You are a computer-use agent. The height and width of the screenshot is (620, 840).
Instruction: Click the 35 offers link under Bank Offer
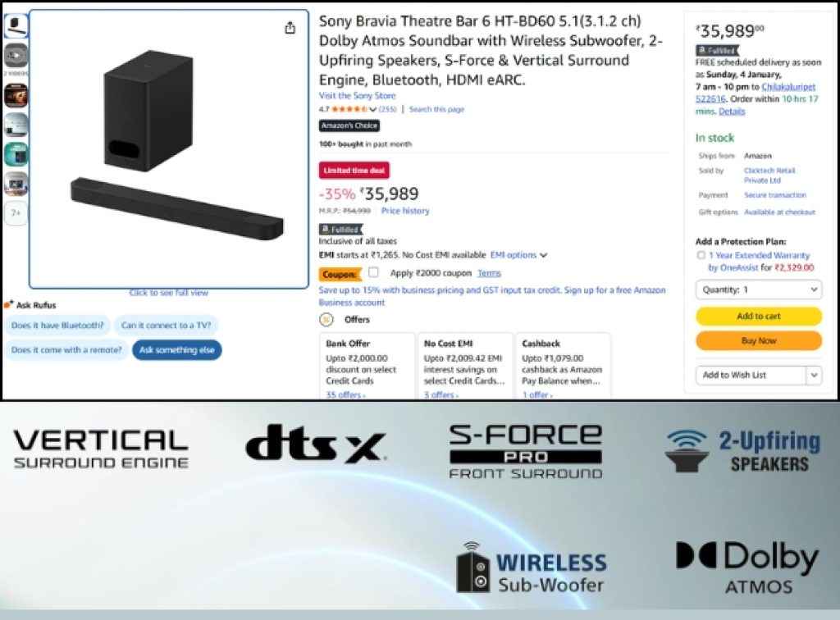tap(345, 394)
